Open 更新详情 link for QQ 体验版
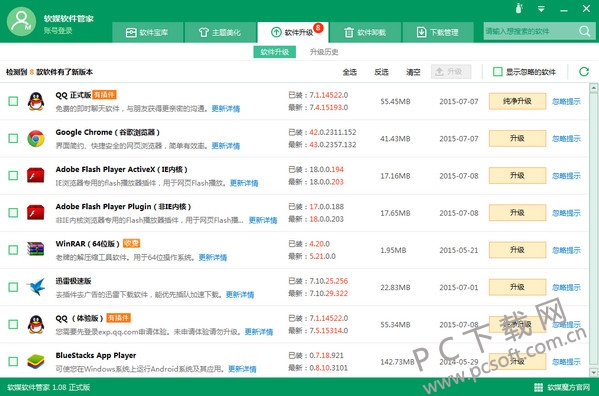This screenshot has width=599, height=396. point(259,331)
